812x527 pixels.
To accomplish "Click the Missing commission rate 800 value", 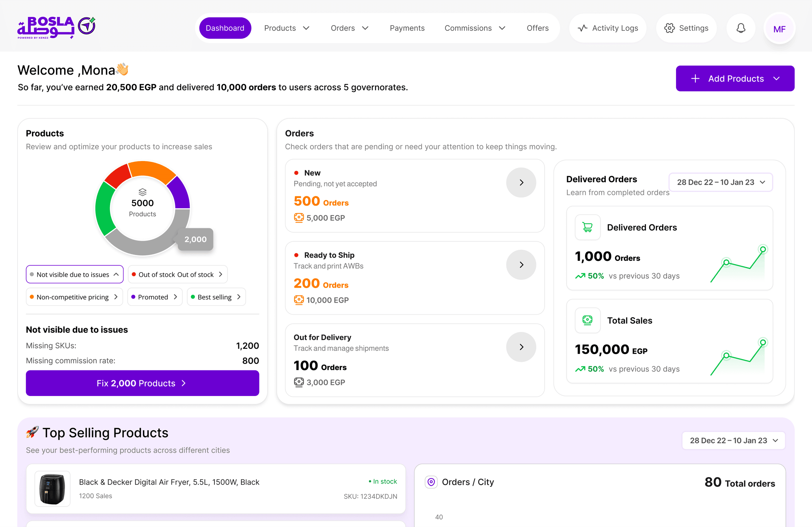I will (251, 361).
